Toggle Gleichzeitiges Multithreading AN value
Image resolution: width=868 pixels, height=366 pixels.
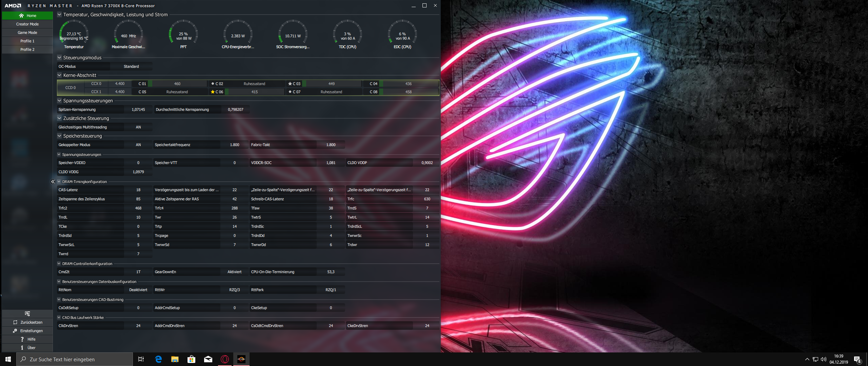coord(138,127)
